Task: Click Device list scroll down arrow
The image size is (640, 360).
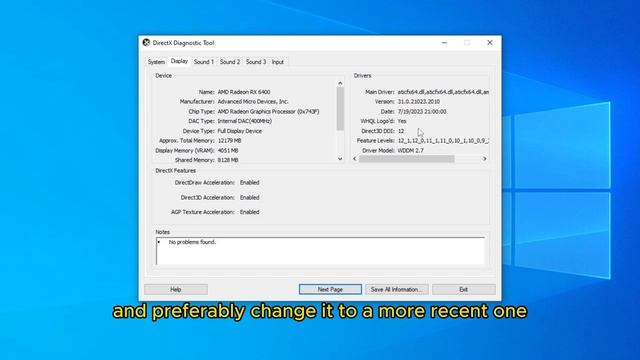Action: pos(340,159)
